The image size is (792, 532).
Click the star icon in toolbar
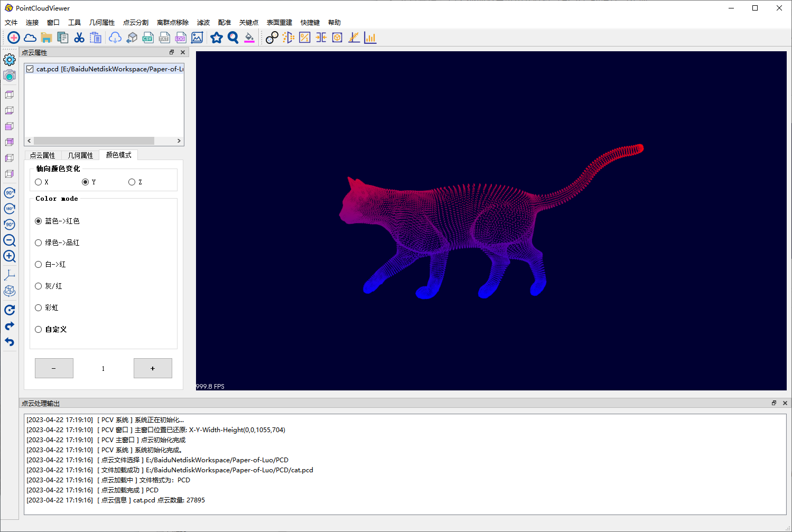(x=217, y=38)
